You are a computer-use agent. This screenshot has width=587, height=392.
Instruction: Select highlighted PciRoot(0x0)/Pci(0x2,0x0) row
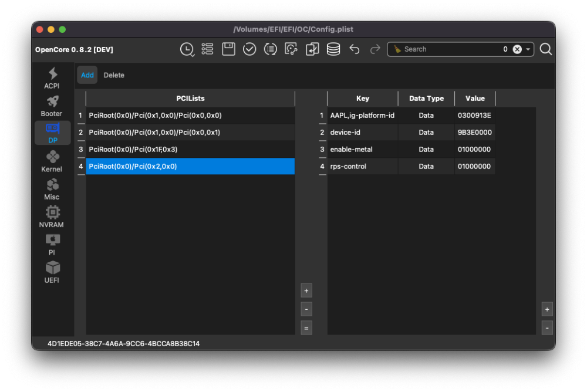coord(190,166)
